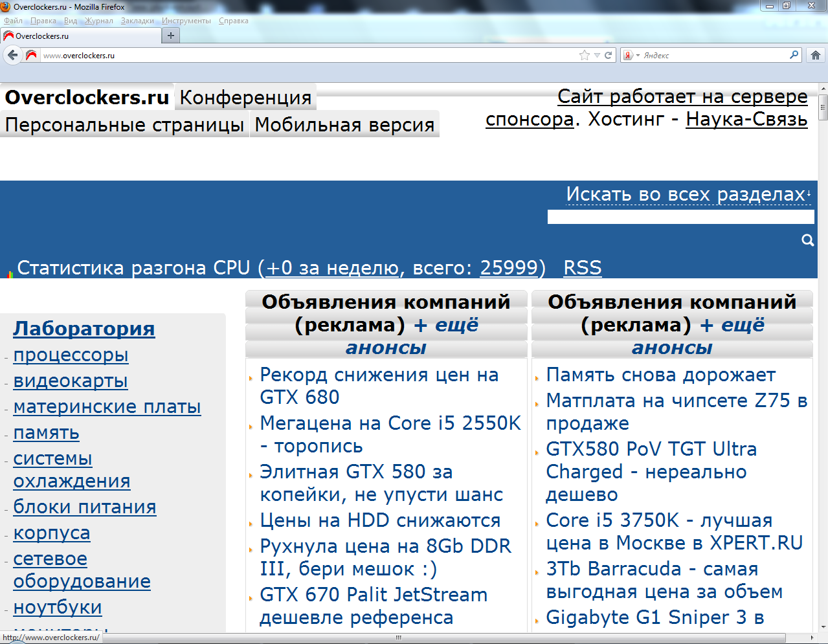Screen dimensions: 828x644
Task: Open the Вид menu
Action: (71, 21)
